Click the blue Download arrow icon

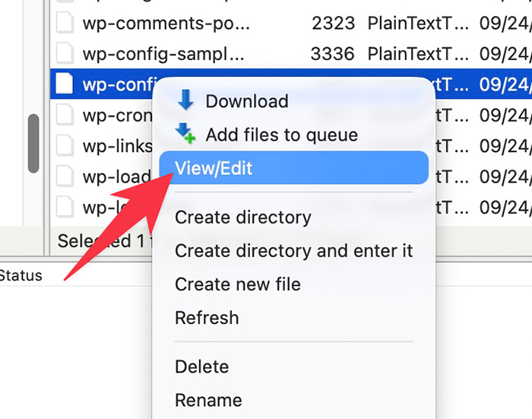point(186,101)
